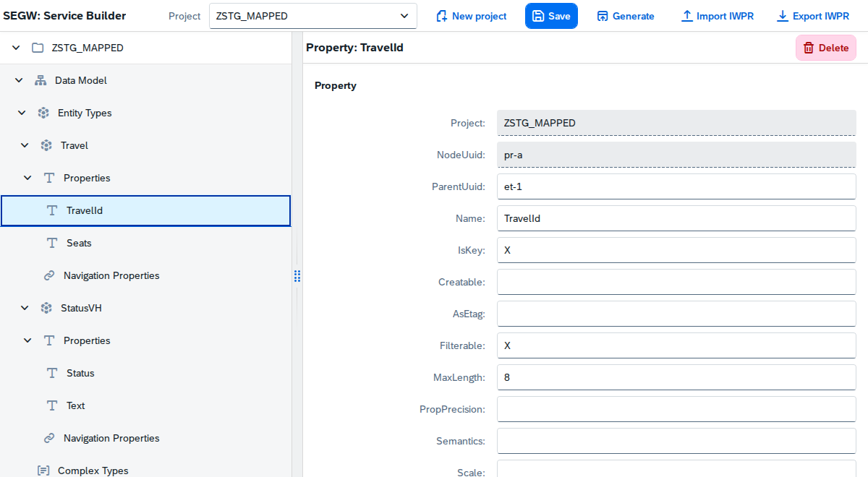Click the StatusVH entity type icon

click(x=46, y=308)
